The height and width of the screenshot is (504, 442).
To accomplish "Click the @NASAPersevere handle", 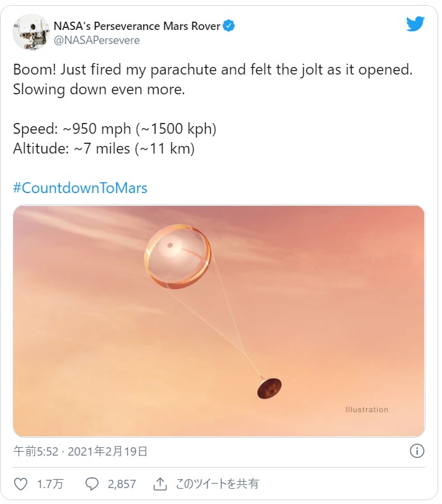I will (x=96, y=40).
